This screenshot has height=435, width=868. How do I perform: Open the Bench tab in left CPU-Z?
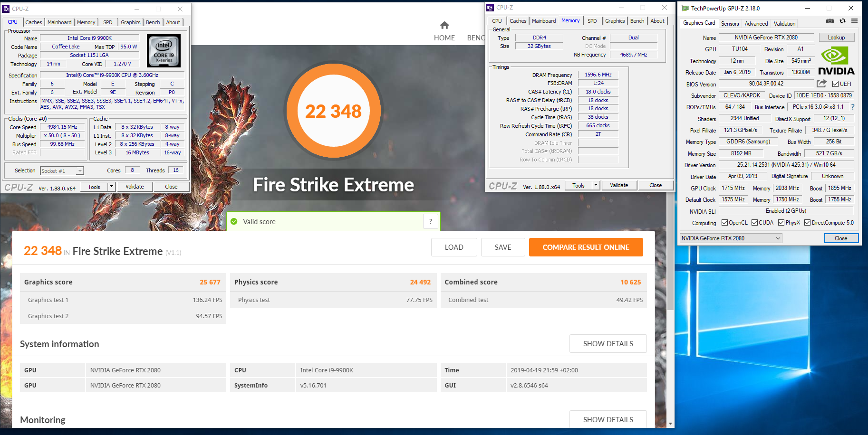pos(153,22)
